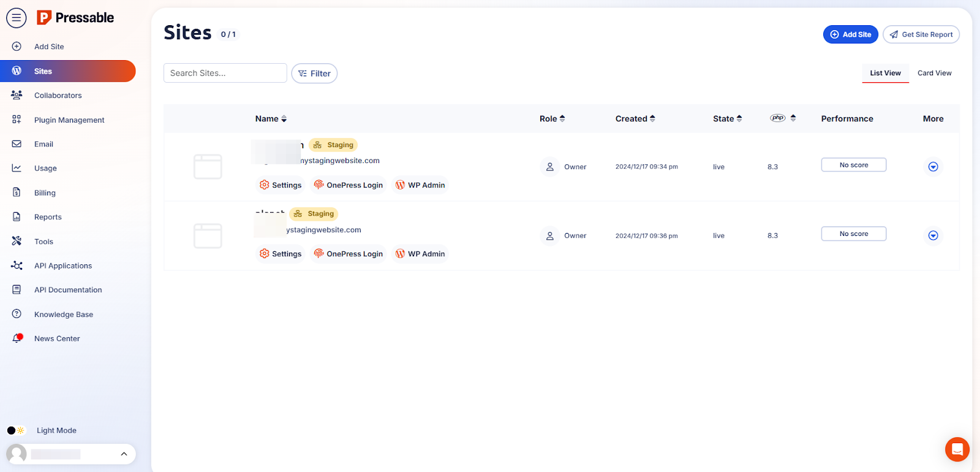Screen dimensions: 980x472
Task: Open the orange chat support widget
Action: click(957, 449)
